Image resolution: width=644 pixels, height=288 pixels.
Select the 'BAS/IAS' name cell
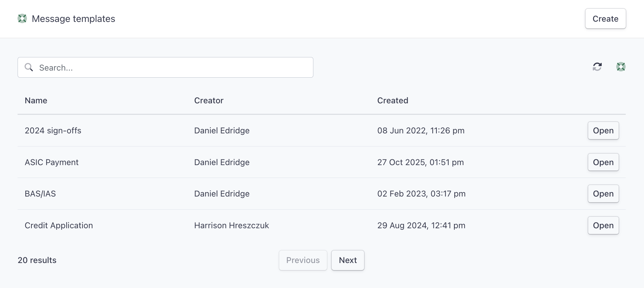40,194
